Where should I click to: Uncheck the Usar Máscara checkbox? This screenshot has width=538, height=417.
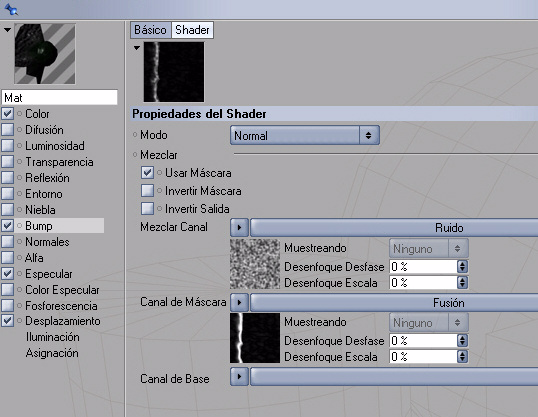[x=147, y=173]
